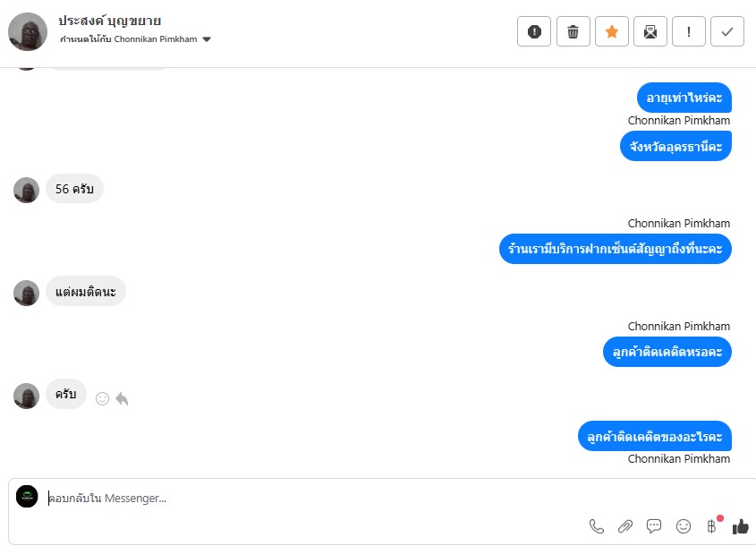Expand assigned-to Chonnikan Pimkham dropdown

[207, 39]
